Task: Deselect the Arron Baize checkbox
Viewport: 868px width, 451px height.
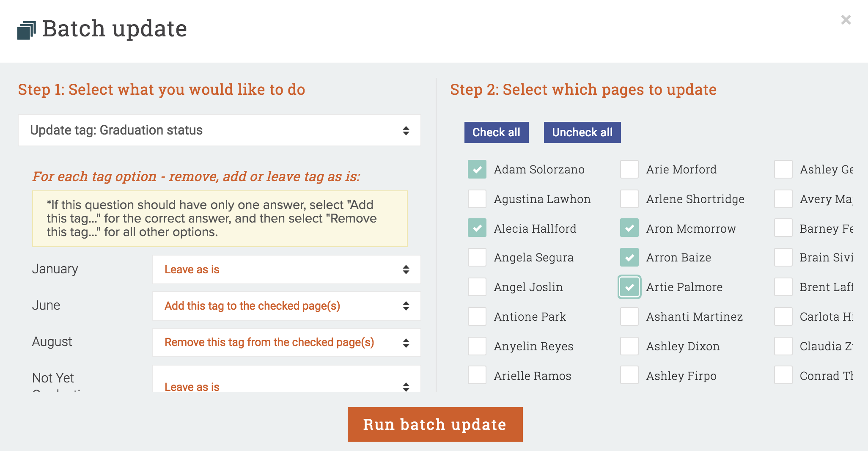Action: 629,257
